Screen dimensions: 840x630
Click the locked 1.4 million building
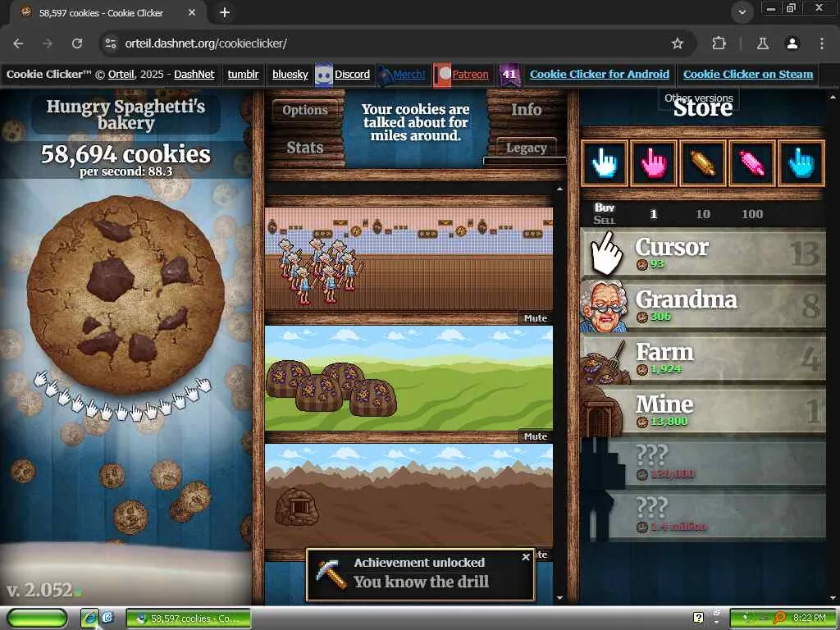703,515
